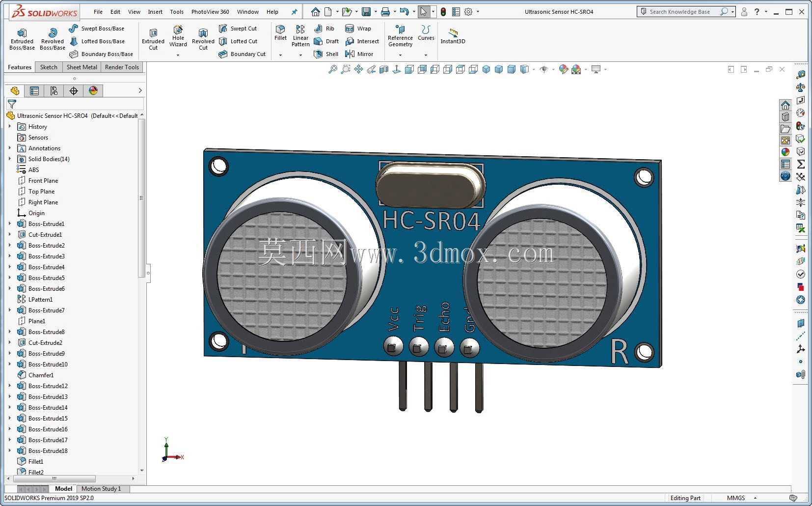Open the ConfigurationManager tab icon

[54, 91]
